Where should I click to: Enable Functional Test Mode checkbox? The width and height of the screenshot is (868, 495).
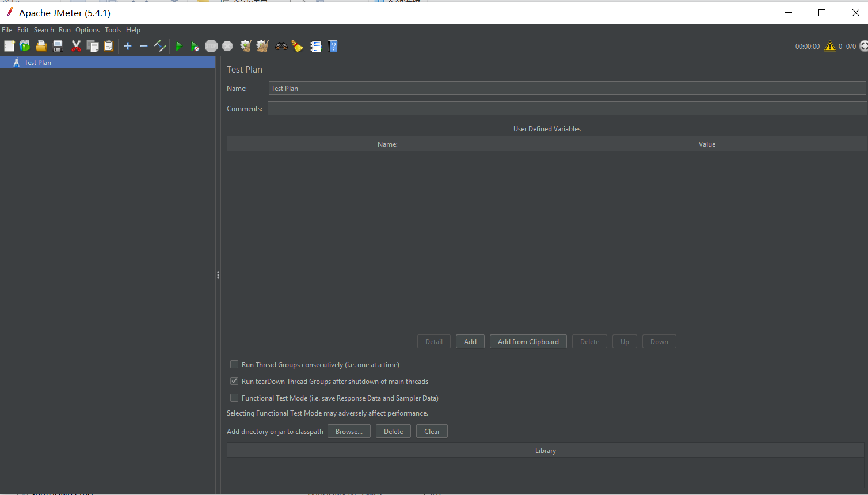tap(234, 398)
